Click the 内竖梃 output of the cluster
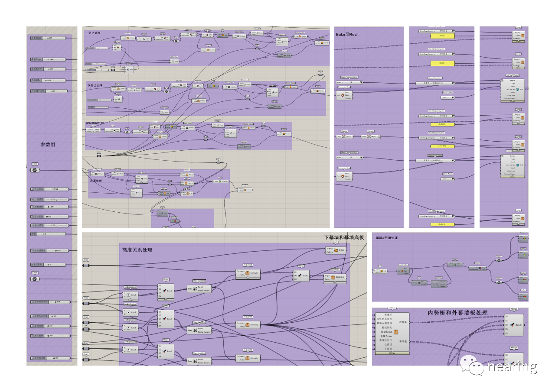555x392 pixels. 403,322
